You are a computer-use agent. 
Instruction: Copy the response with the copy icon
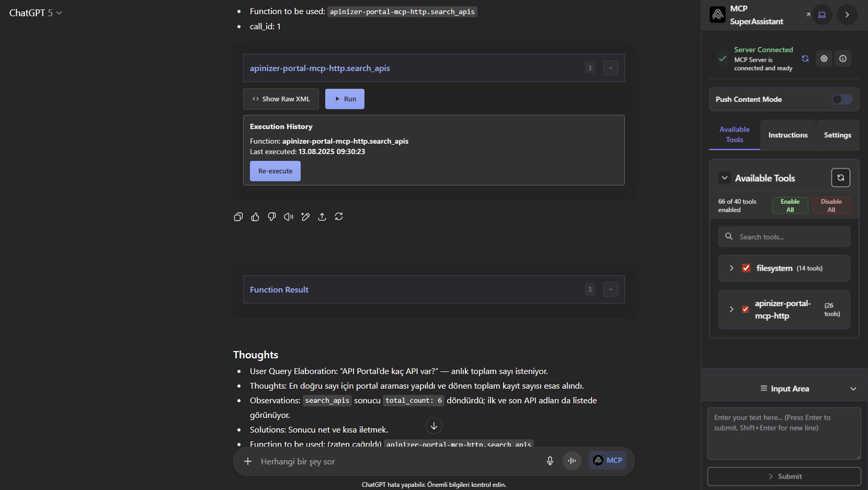click(238, 217)
